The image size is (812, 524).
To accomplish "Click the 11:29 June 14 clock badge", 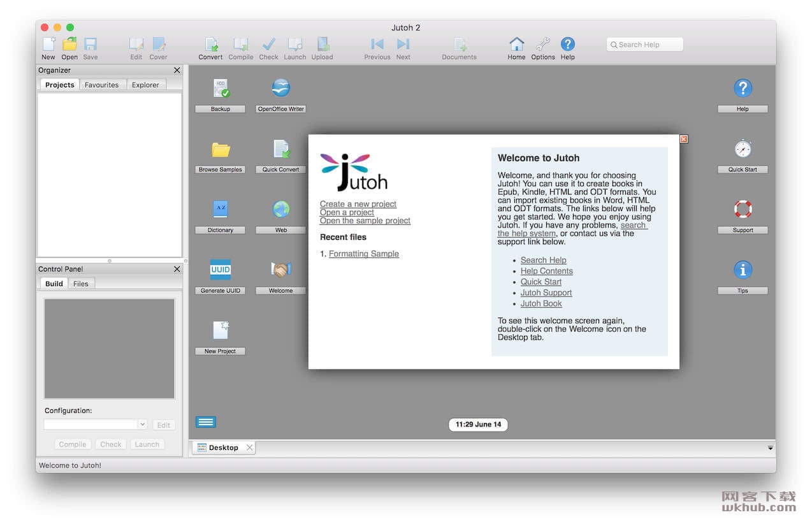I will pyautogui.click(x=479, y=425).
